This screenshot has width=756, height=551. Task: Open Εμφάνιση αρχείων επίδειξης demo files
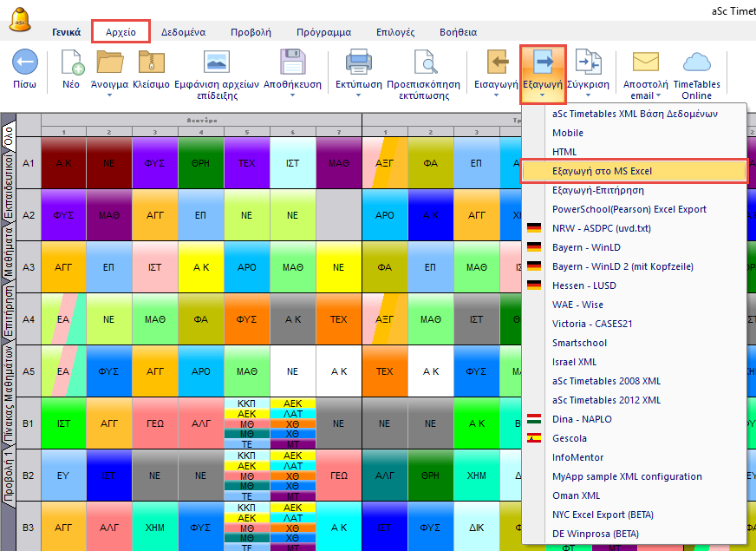click(217, 62)
